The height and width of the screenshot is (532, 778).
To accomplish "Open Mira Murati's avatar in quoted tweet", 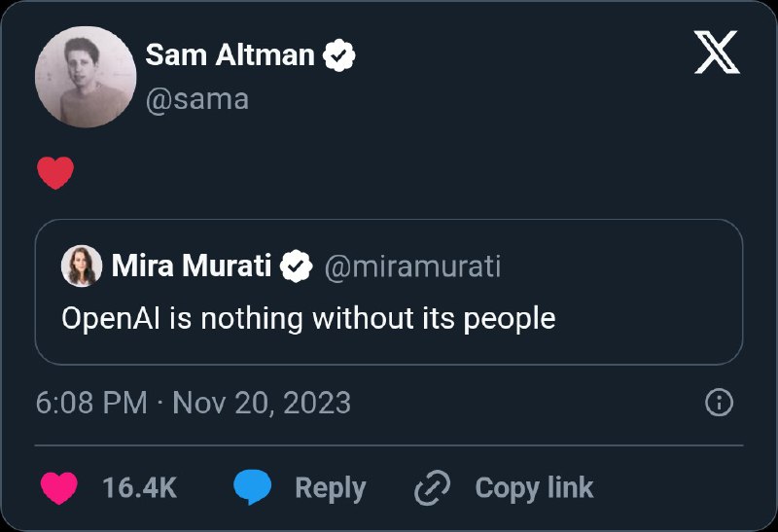I will click(x=82, y=266).
